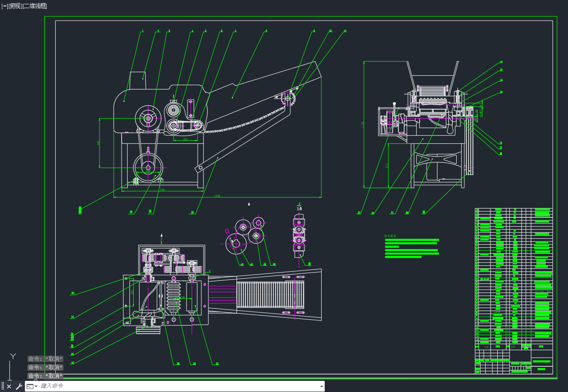Select the UCS Y axis icon
Image resolution: width=568 pixels, height=392 pixels.
pos(13,356)
